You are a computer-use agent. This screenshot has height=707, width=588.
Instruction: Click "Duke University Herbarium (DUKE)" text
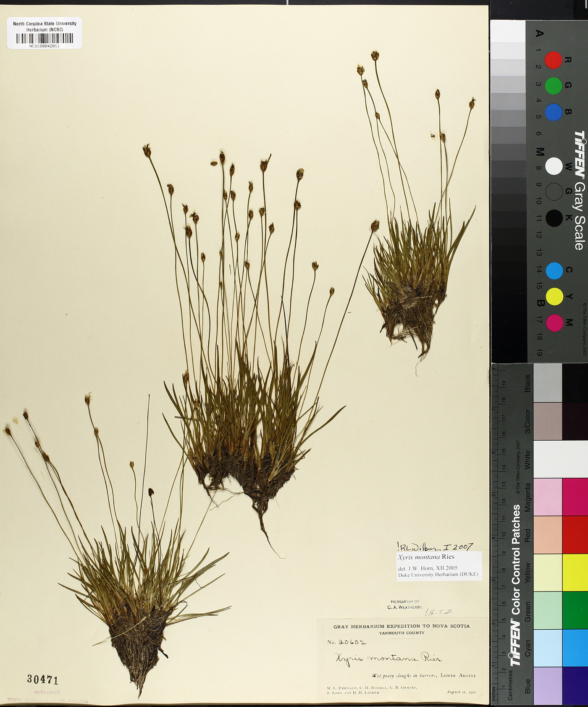pyautogui.click(x=438, y=574)
